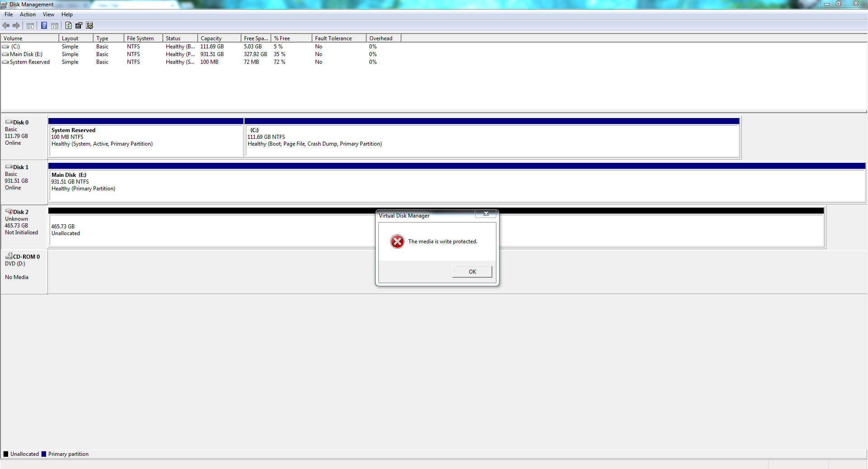Click the 72 % free cell
The height and width of the screenshot is (469, 868).
[x=279, y=62]
